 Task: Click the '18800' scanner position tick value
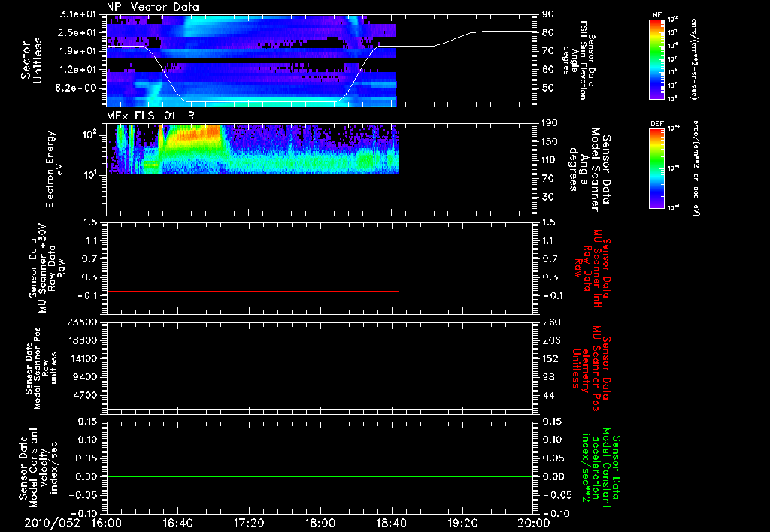[x=81, y=340]
